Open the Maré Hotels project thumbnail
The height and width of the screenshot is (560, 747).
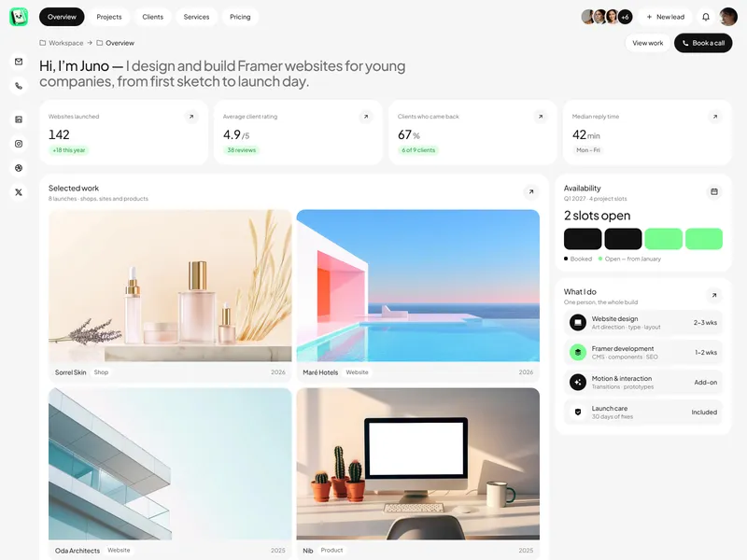[x=417, y=286]
